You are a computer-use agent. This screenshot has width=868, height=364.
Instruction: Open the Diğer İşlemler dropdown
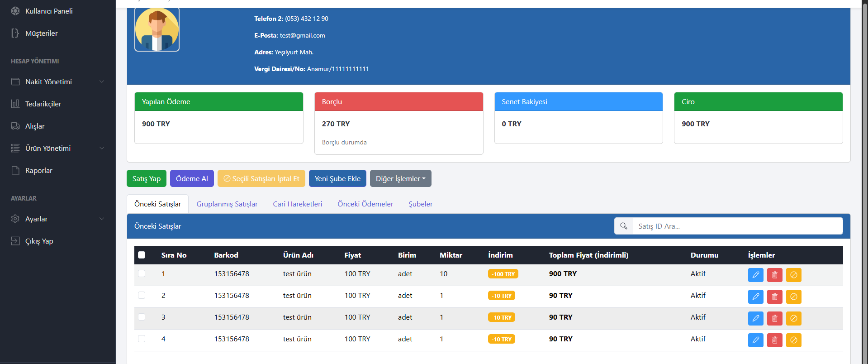click(400, 178)
